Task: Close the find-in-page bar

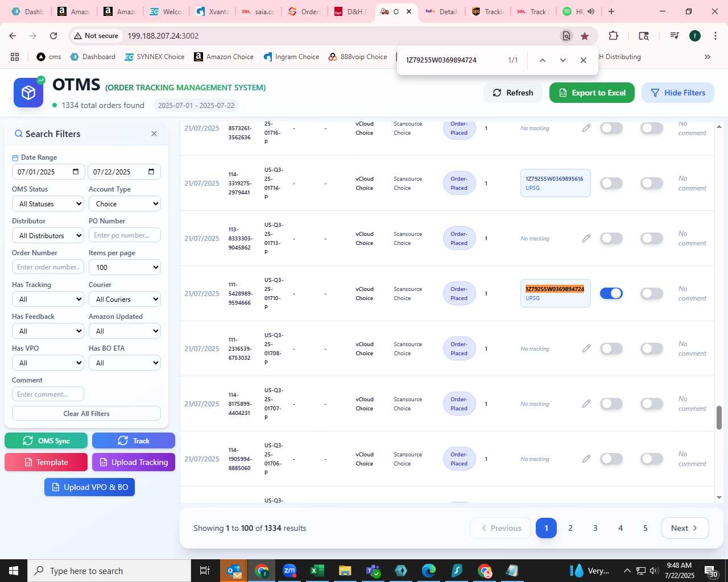Action: (x=584, y=60)
